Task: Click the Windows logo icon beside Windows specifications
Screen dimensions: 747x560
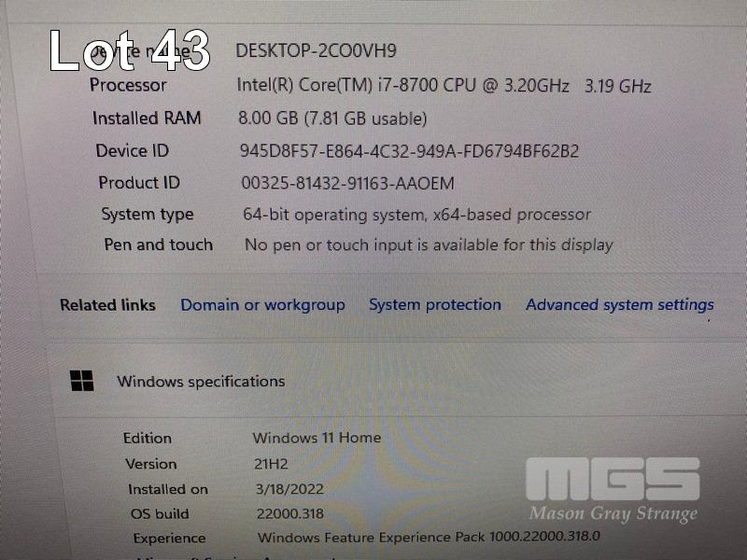Action: click(82, 381)
